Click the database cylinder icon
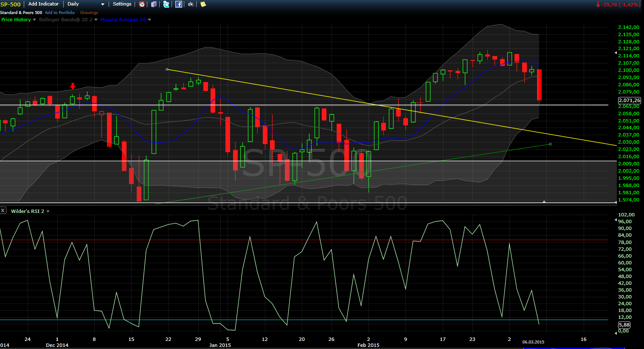The width and height of the screenshot is (644, 349). pyautogui.click(x=154, y=4)
